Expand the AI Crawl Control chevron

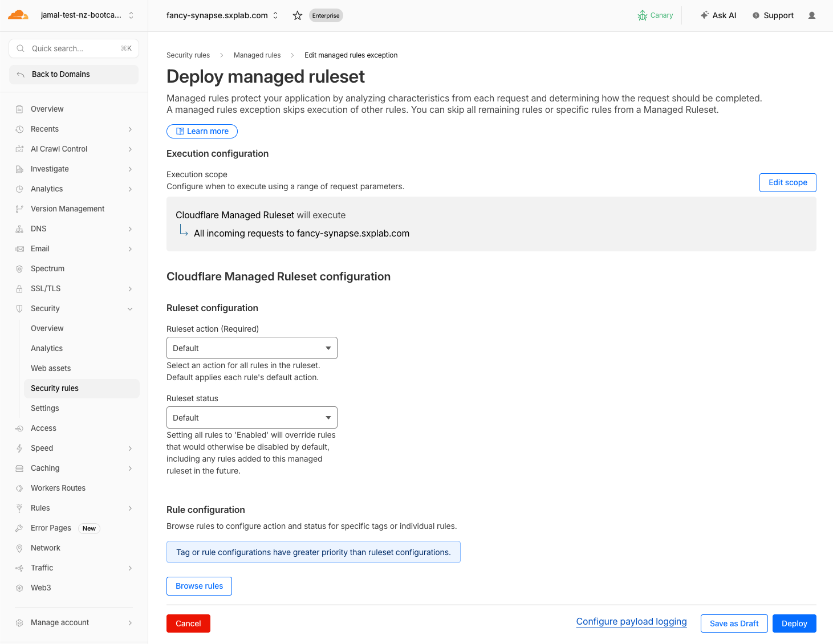coord(130,149)
